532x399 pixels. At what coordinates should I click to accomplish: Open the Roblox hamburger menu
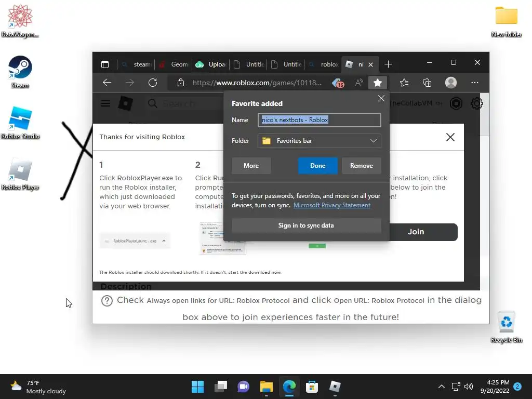tap(105, 103)
